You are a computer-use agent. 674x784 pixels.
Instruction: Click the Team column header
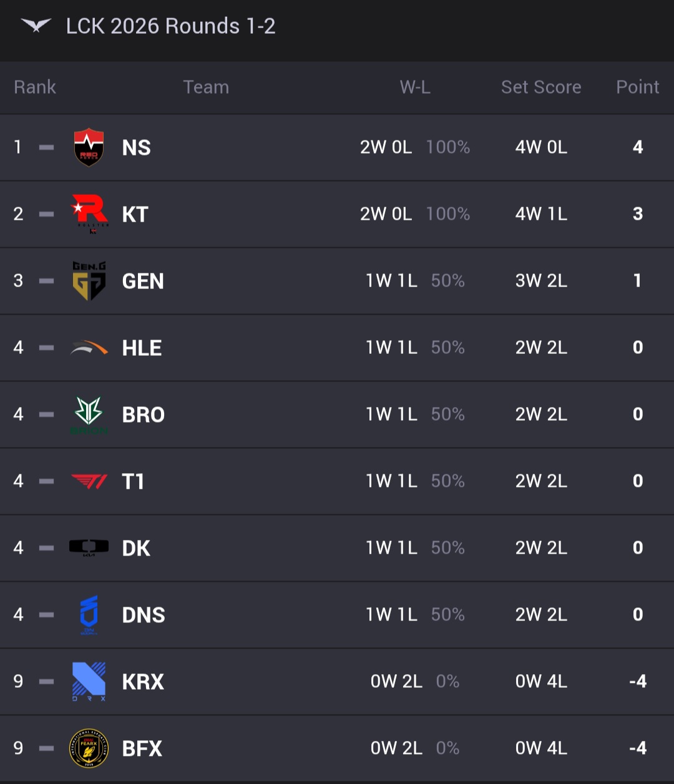coord(206,87)
